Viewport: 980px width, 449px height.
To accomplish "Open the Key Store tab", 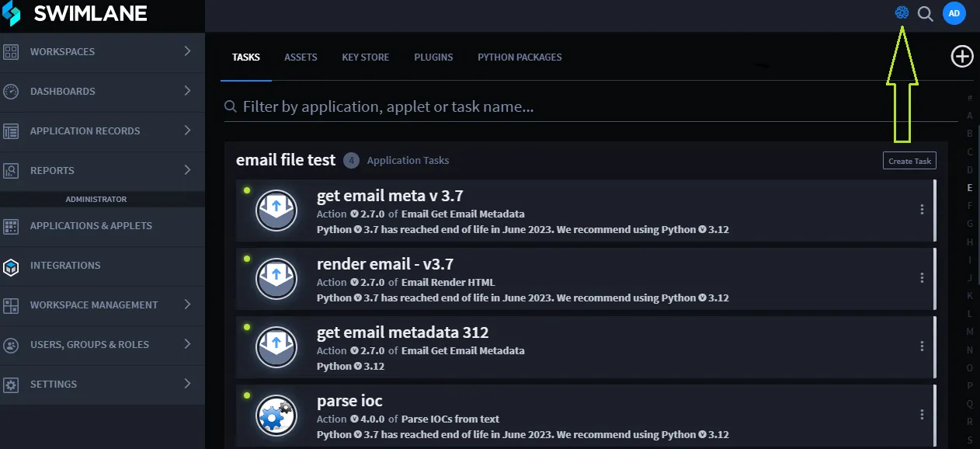I will (366, 57).
